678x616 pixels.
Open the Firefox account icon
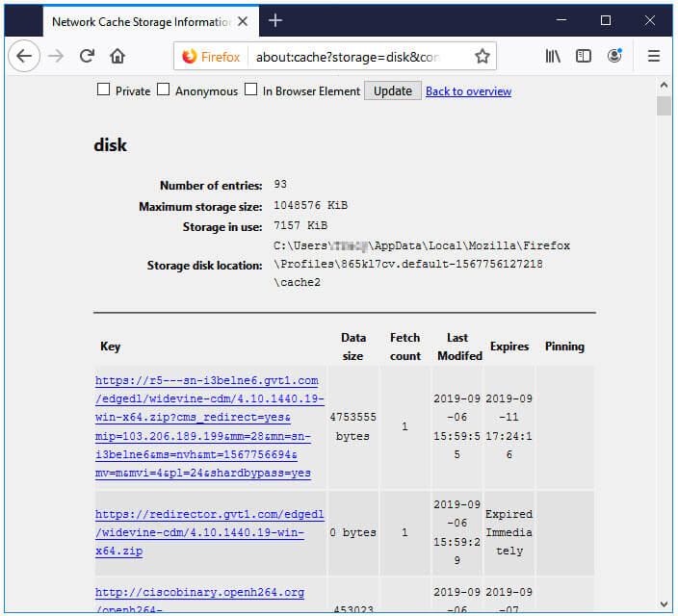click(x=614, y=56)
